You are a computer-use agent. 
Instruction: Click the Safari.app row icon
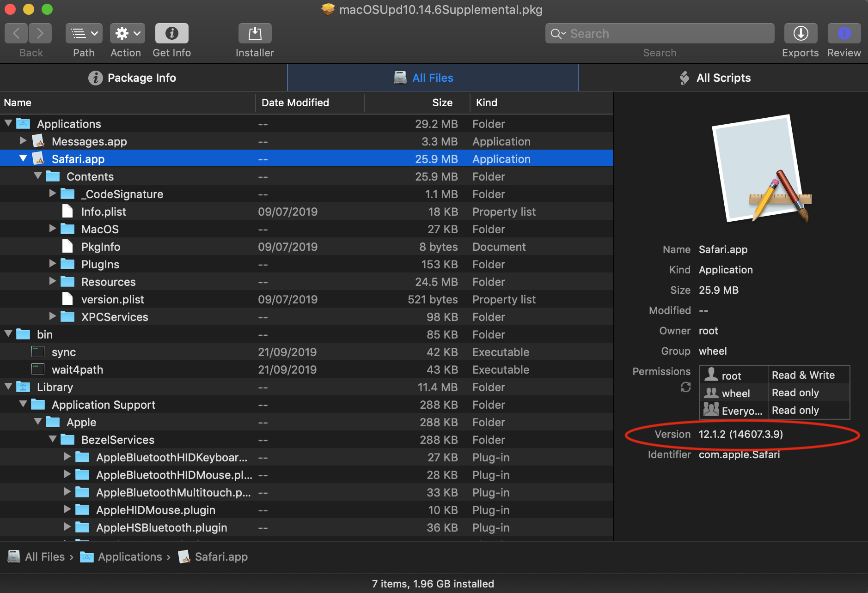coord(38,158)
